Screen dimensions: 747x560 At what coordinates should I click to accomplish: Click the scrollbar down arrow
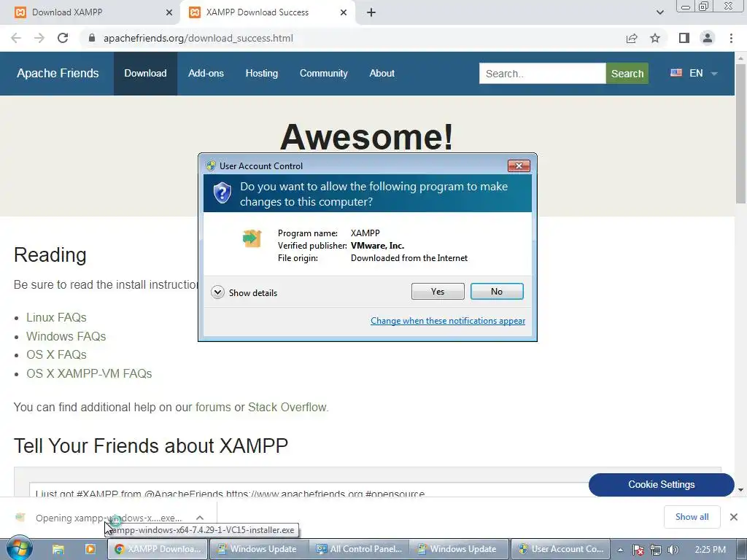point(740,489)
